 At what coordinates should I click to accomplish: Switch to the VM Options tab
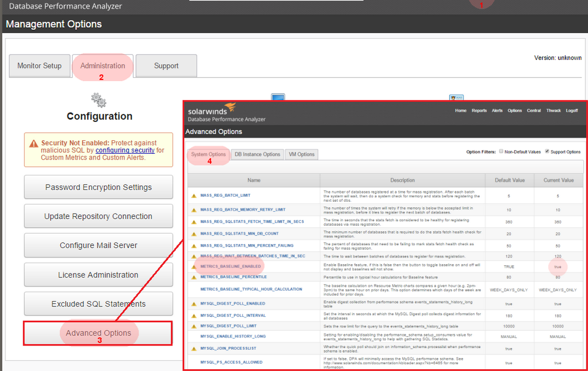tap(301, 154)
